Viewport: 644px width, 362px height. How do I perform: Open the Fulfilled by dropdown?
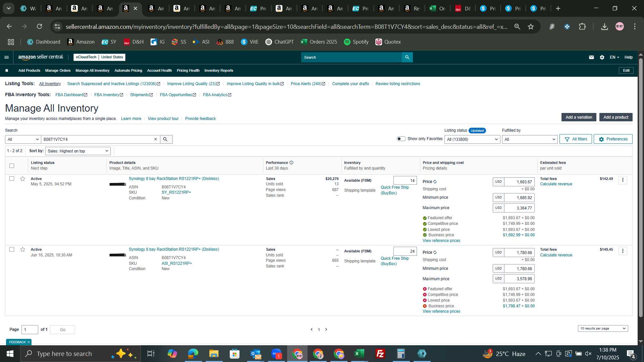(x=530, y=139)
